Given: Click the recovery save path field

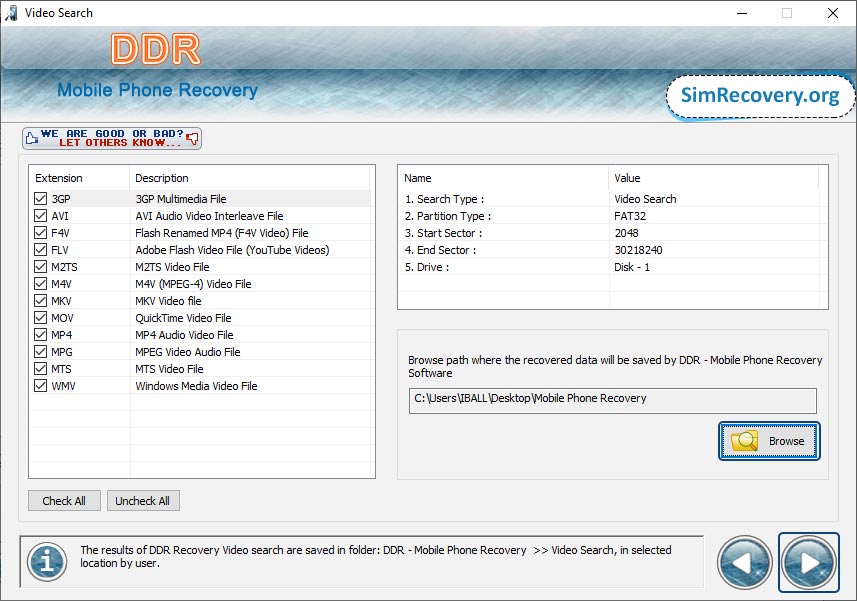Looking at the screenshot, I should coord(612,400).
